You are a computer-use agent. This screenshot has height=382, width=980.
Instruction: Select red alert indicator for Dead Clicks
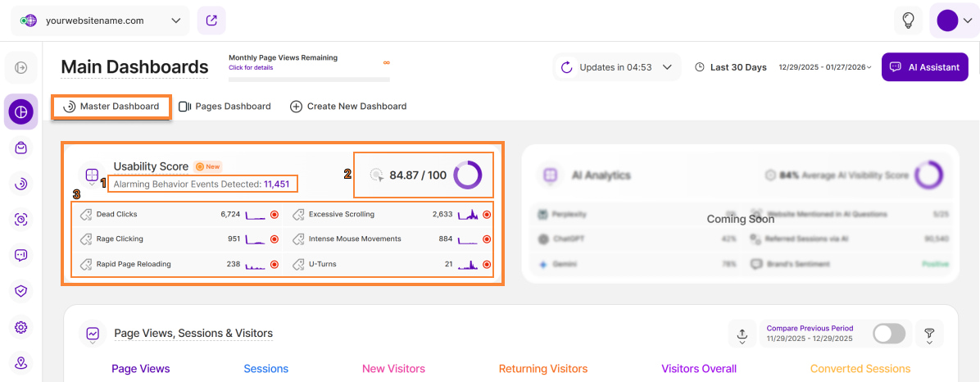pos(274,215)
